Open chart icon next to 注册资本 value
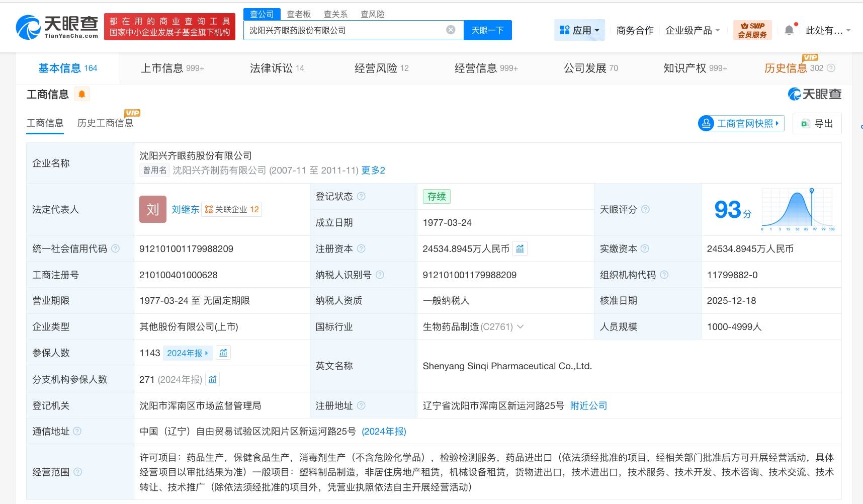Viewport: 863px width, 504px height. click(x=520, y=248)
